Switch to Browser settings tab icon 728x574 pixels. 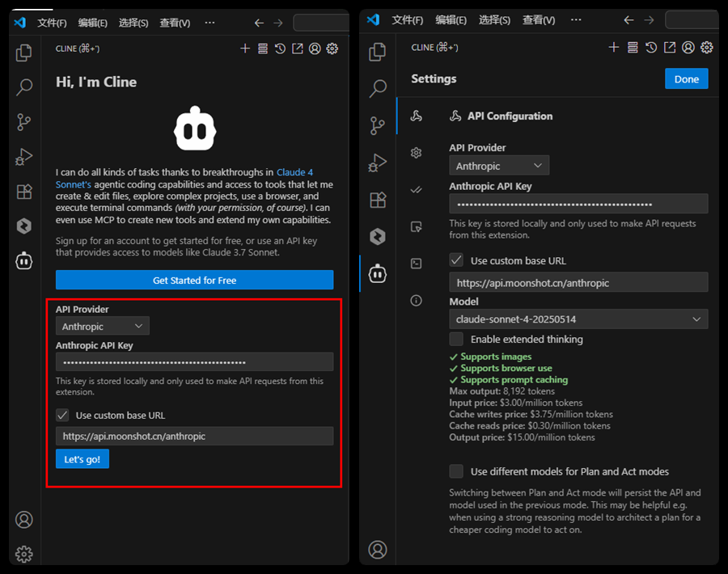point(416,226)
